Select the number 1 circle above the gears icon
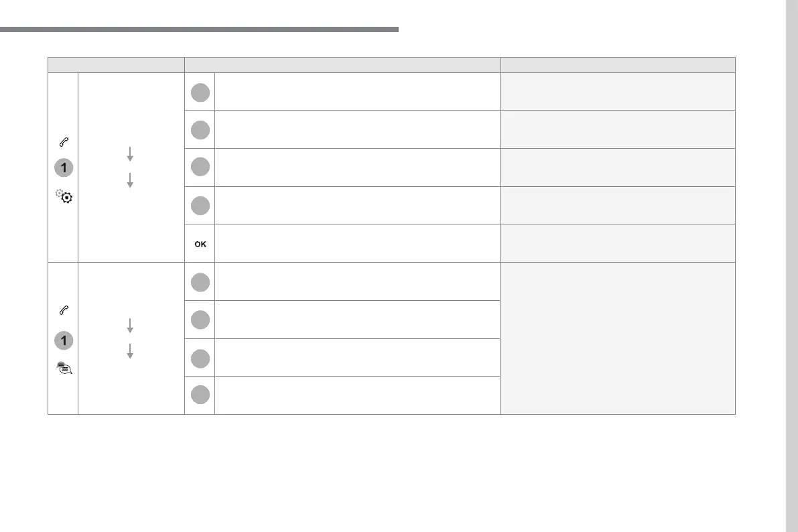The height and width of the screenshot is (532, 798). coord(63,168)
